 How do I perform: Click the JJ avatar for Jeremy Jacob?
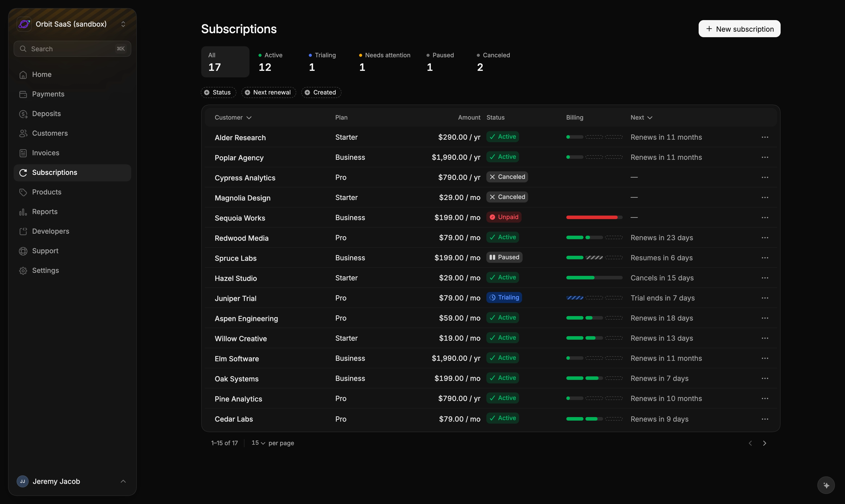tap(23, 481)
